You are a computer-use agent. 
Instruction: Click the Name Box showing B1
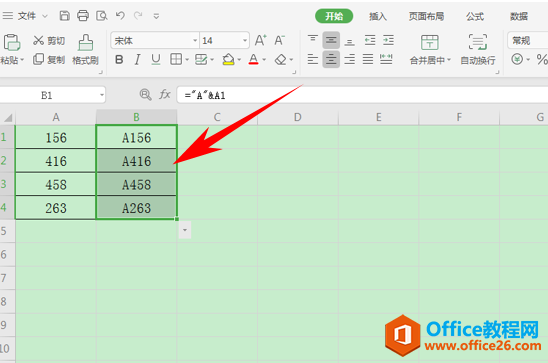[x=52, y=95]
